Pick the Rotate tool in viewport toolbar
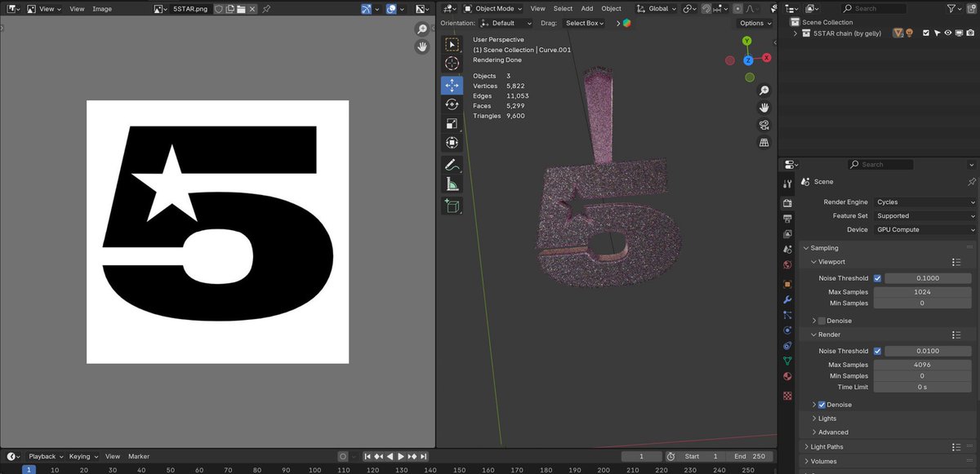980x474 pixels. coord(452,104)
